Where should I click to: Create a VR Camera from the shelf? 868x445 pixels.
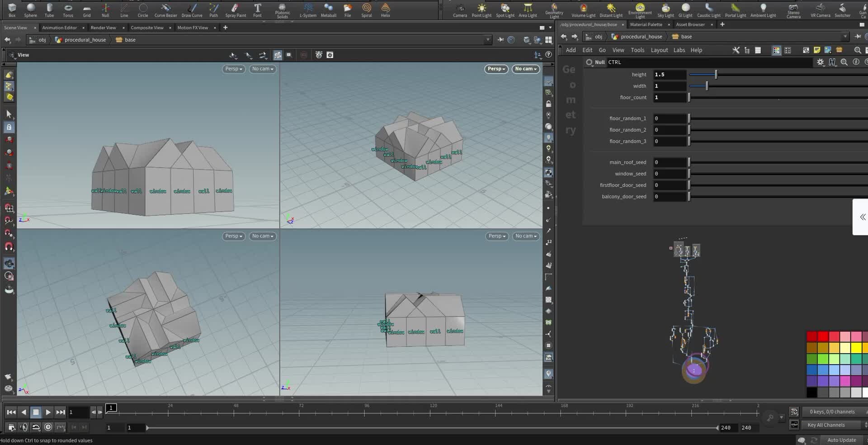click(821, 10)
